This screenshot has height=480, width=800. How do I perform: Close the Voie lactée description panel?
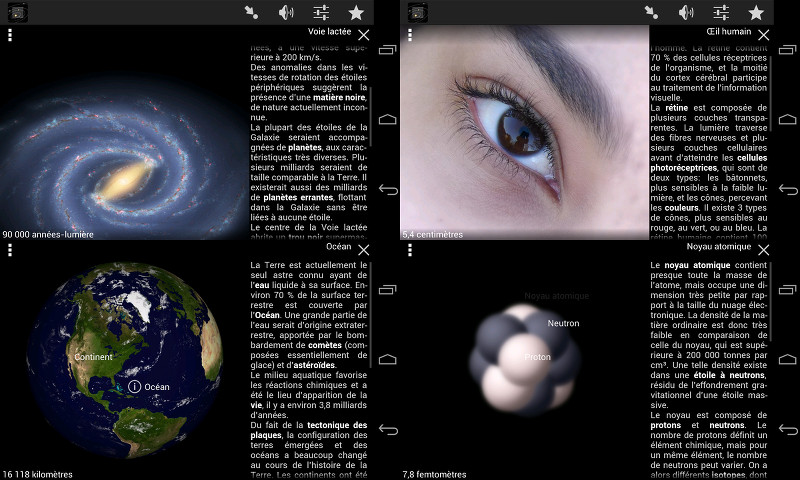364,35
